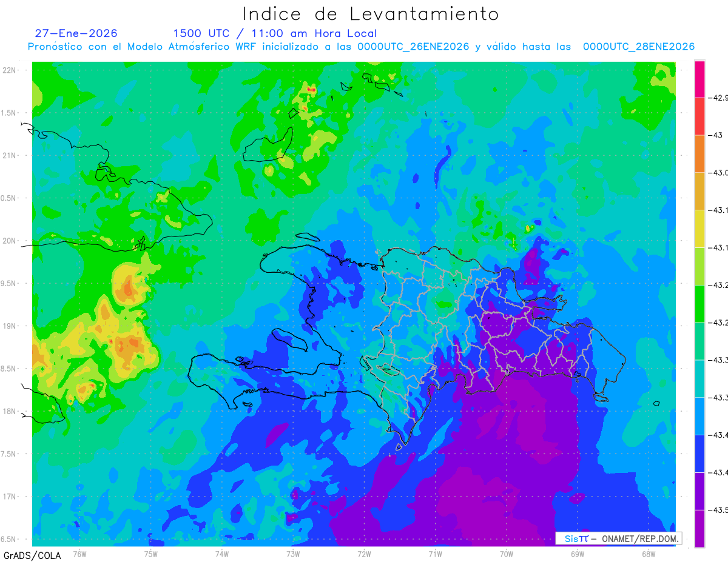Click the red swatch beside -43 legend label

[x=699, y=116]
